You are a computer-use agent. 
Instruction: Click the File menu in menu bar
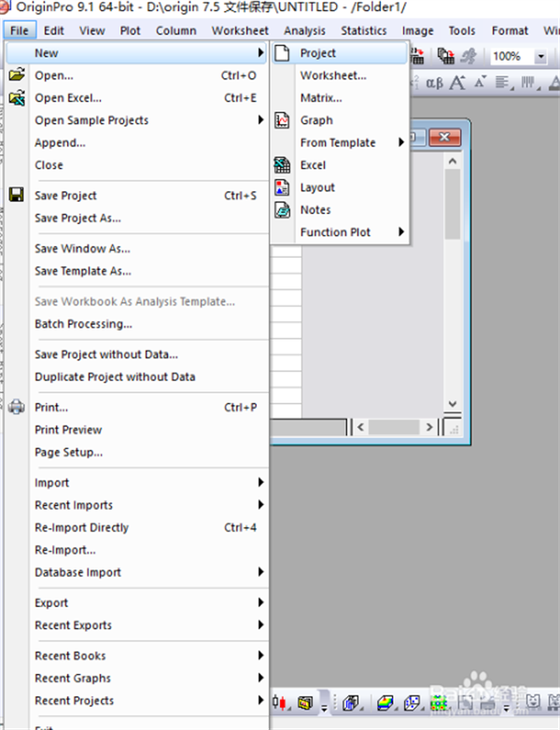coord(20,31)
